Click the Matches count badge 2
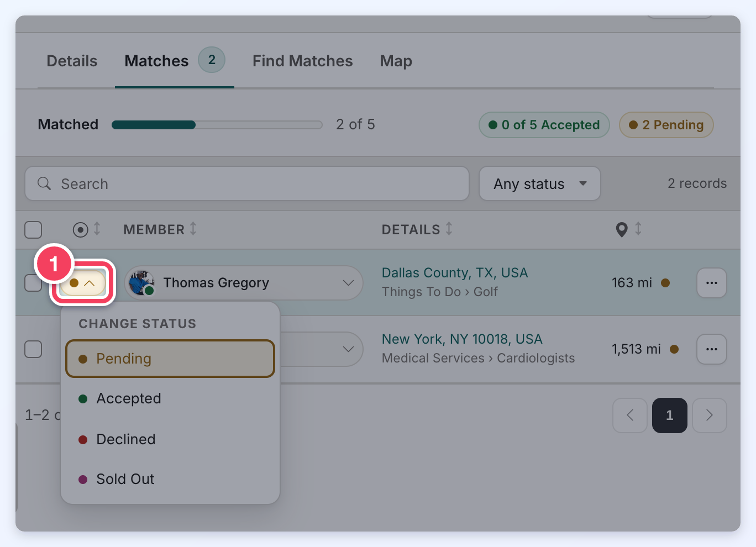The width and height of the screenshot is (756, 547). [x=212, y=60]
